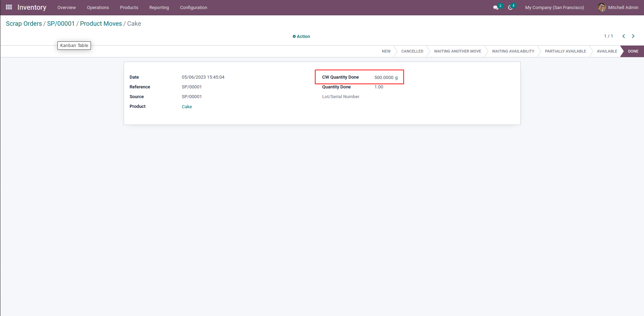Click the Inventory app title
The image size is (644, 316).
point(32,7)
